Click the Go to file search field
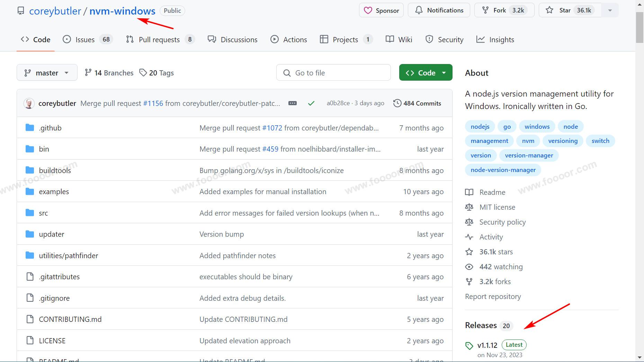The width and height of the screenshot is (644, 362). point(333,73)
